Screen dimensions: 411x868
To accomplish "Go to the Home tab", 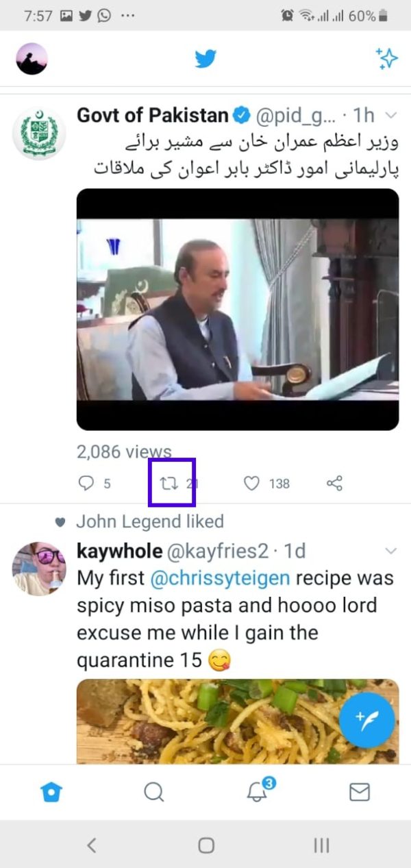I will tap(51, 792).
